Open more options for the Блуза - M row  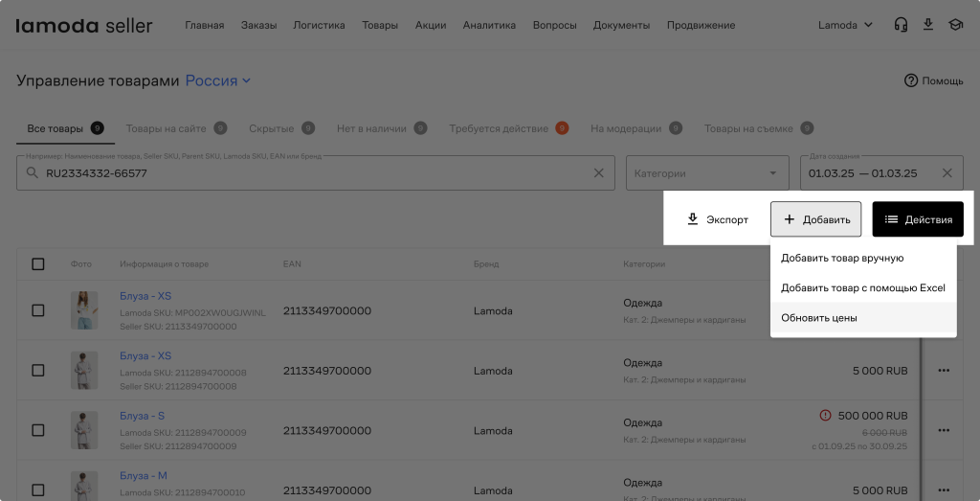tap(944, 490)
